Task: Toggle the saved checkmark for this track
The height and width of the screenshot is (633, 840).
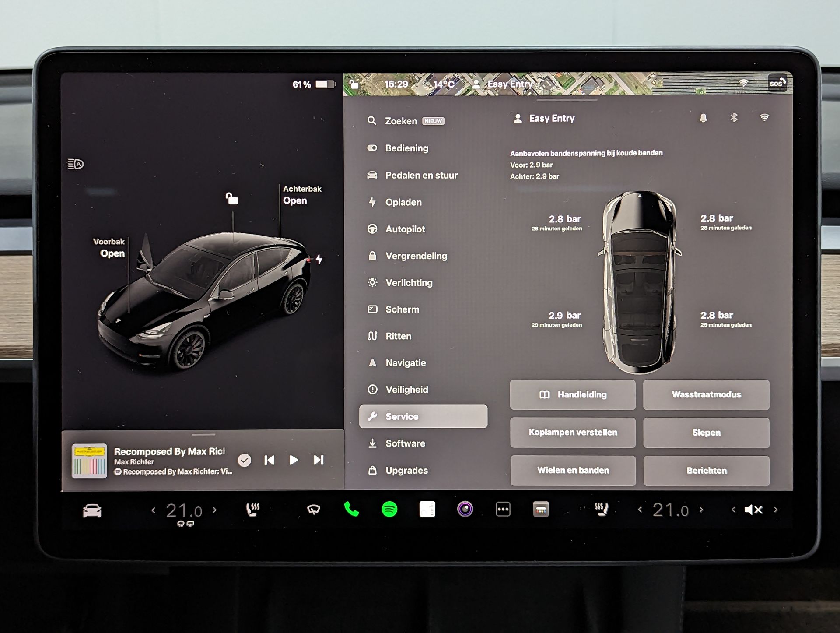Action: tap(244, 460)
